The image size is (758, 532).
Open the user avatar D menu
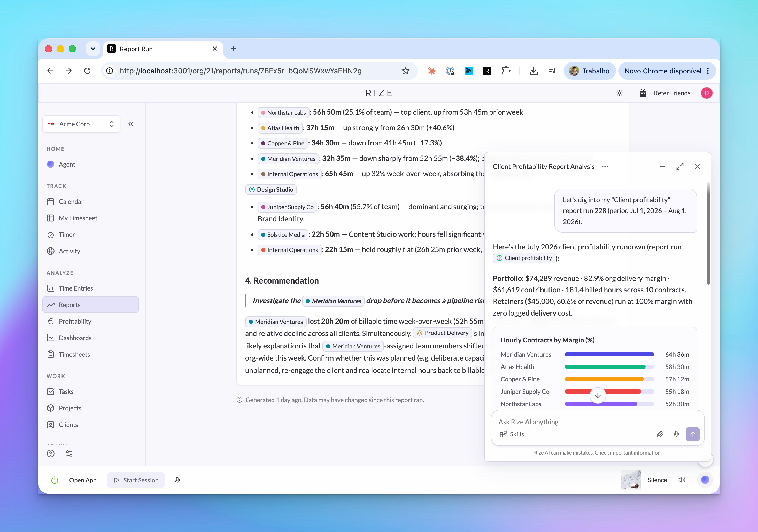[x=707, y=93]
